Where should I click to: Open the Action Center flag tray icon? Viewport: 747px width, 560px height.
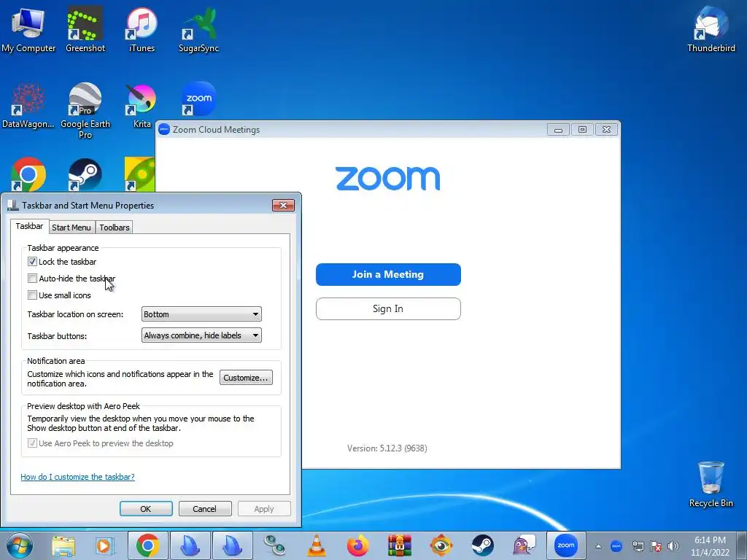pos(656,546)
